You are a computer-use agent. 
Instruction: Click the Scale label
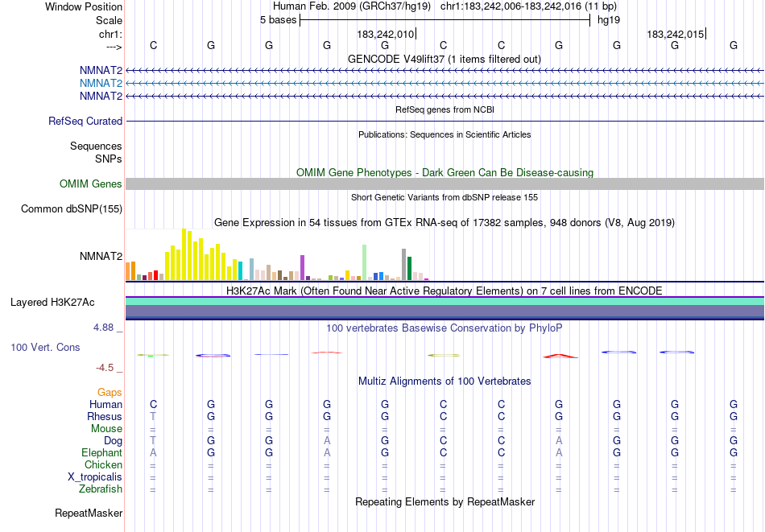coord(110,20)
